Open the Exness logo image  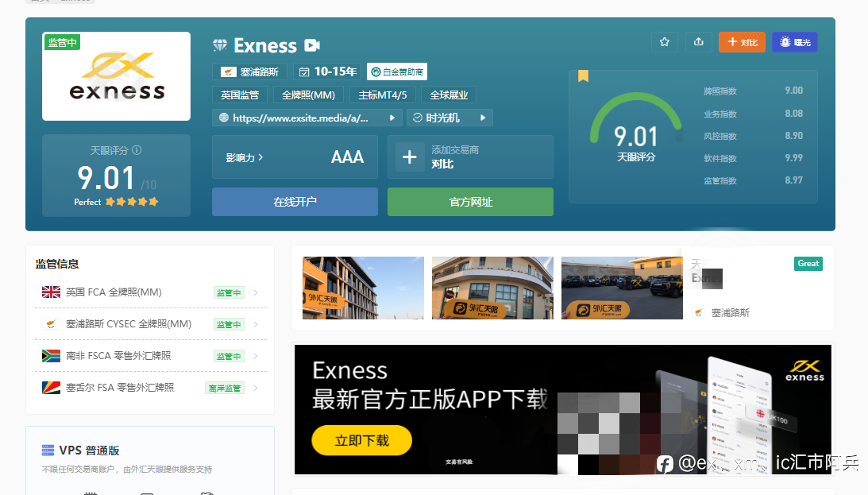coord(116,75)
